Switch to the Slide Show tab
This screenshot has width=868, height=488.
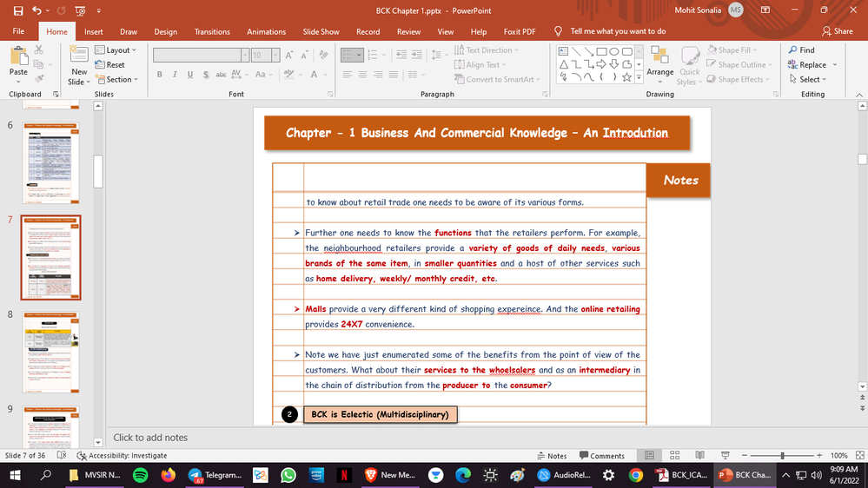click(321, 32)
